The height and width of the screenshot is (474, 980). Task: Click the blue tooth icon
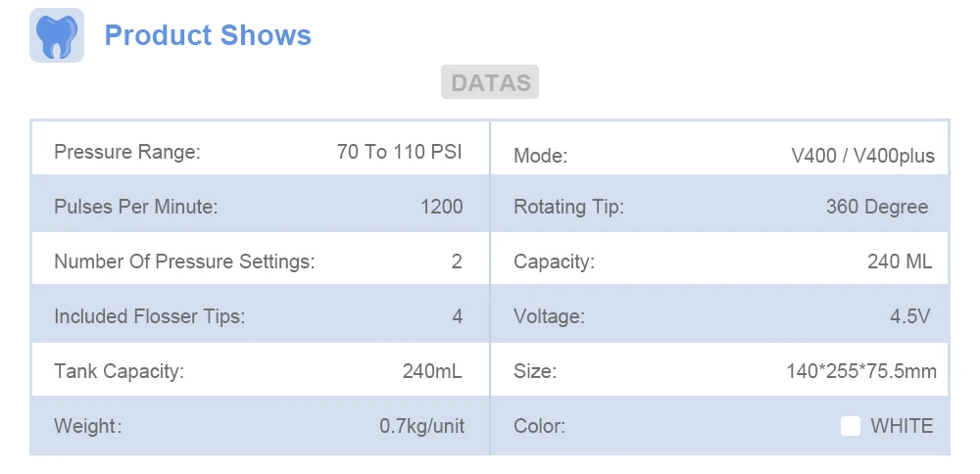pos(57,35)
